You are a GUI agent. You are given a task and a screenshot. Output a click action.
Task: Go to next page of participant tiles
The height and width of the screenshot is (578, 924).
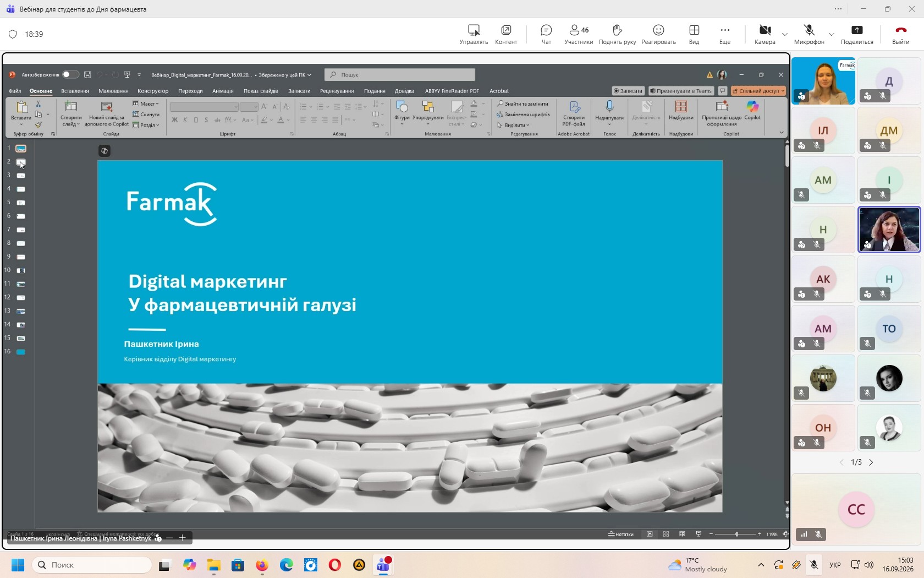(871, 462)
